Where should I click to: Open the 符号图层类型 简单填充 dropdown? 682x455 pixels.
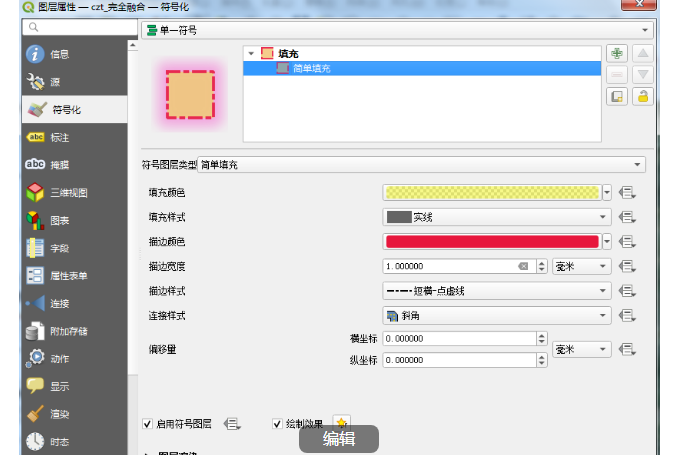pos(421,164)
